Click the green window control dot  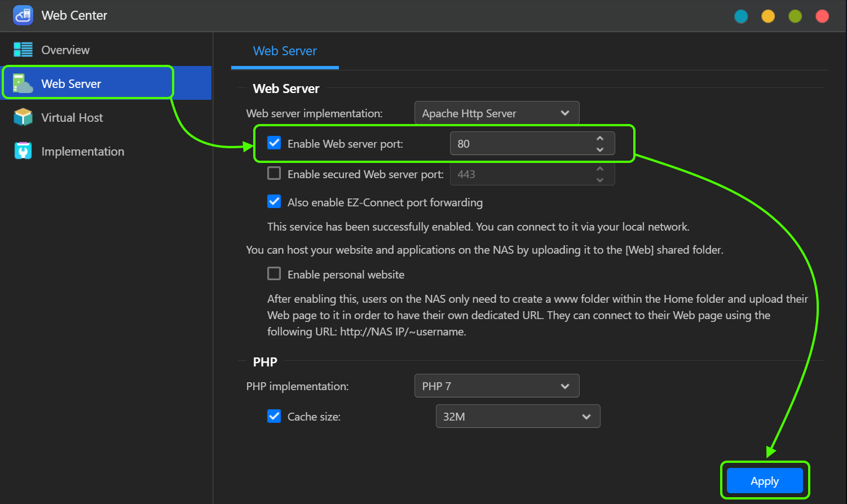[x=795, y=16]
